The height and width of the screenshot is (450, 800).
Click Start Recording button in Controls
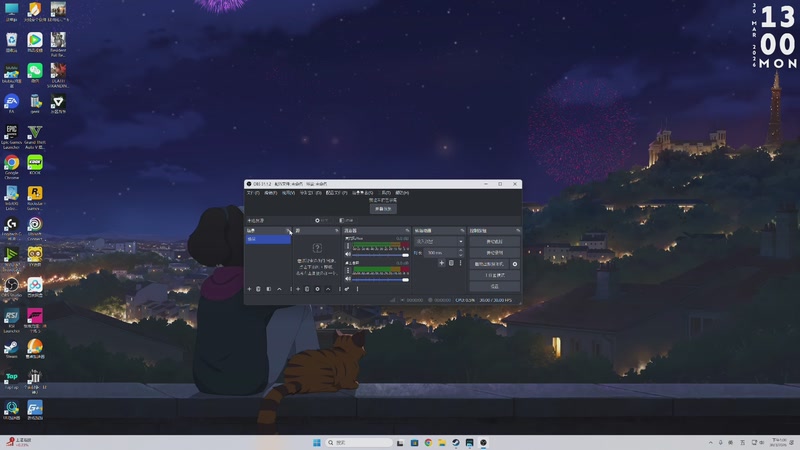coord(494,253)
